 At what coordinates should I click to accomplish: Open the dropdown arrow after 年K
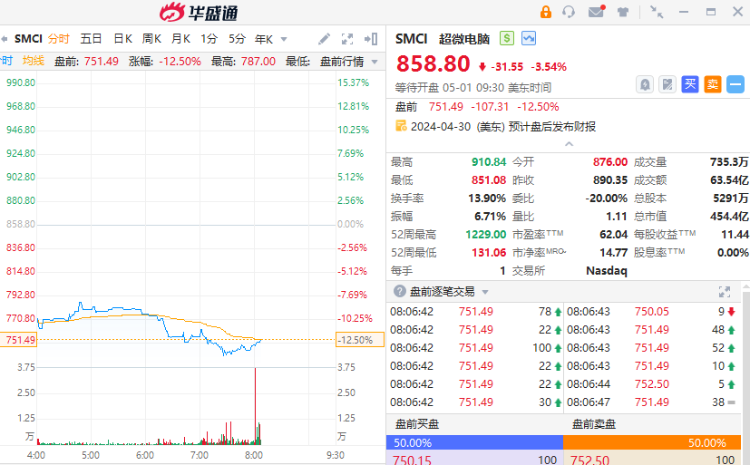coord(284,39)
